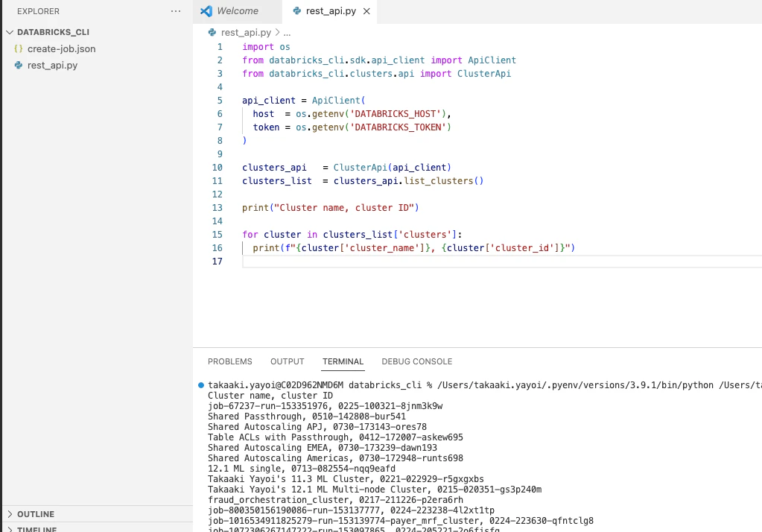Click line number 5 in the gutter

coord(220,101)
